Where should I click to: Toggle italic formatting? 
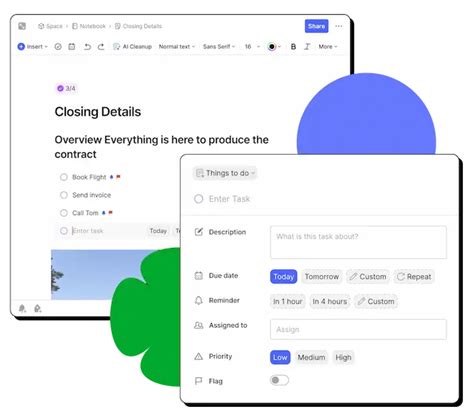307,47
